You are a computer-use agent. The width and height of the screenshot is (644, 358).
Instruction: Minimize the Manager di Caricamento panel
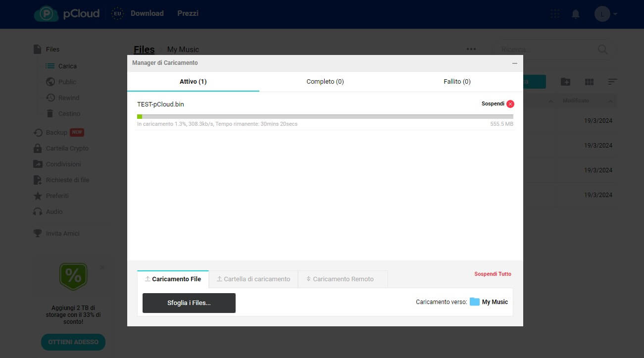[515, 63]
